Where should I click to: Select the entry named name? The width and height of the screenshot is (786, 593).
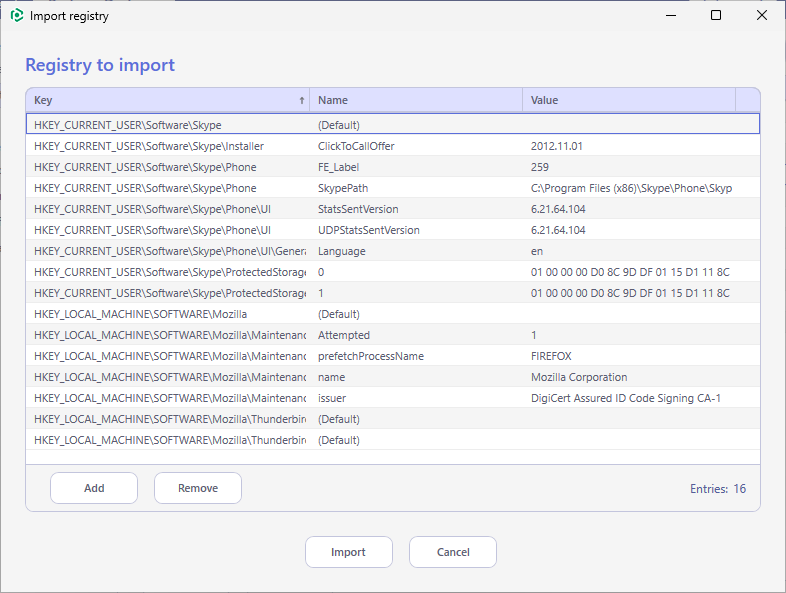[393, 377]
